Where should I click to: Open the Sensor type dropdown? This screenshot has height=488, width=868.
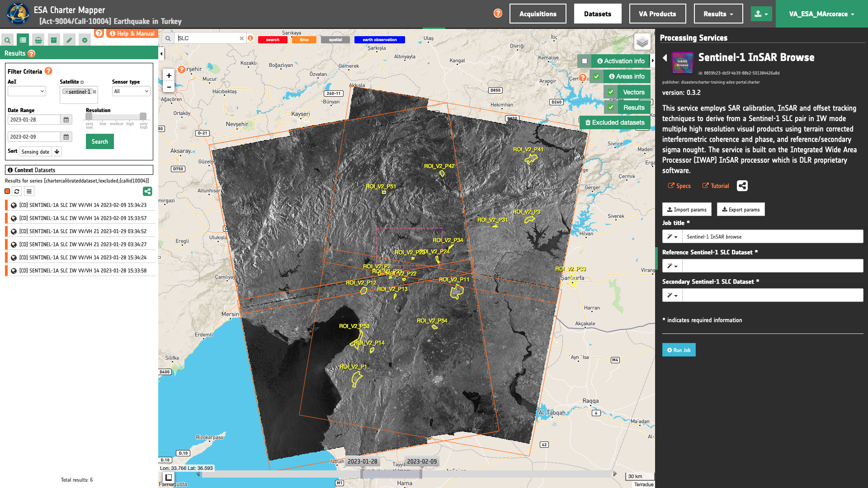coord(131,91)
